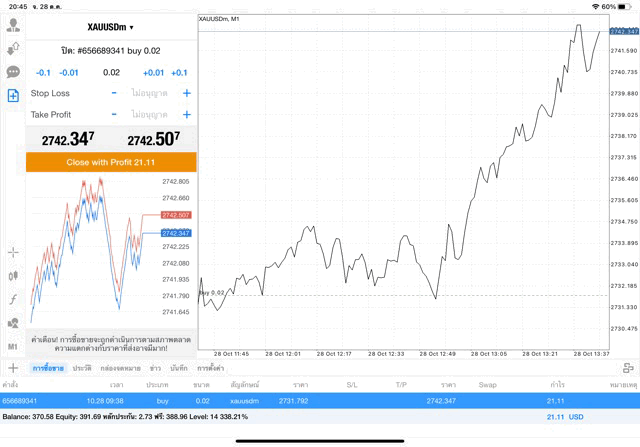Open the M1 timeframe selector
The height and width of the screenshot is (447, 640).
point(13,346)
